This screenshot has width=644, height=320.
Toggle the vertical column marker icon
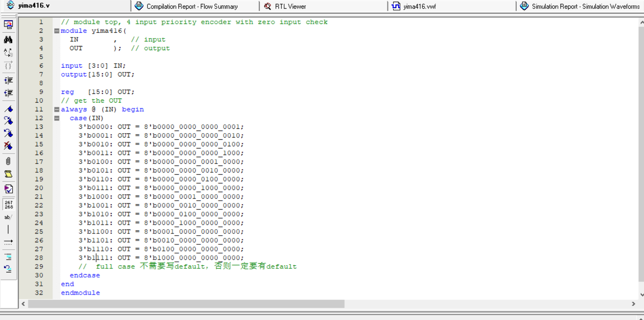tap(8, 230)
